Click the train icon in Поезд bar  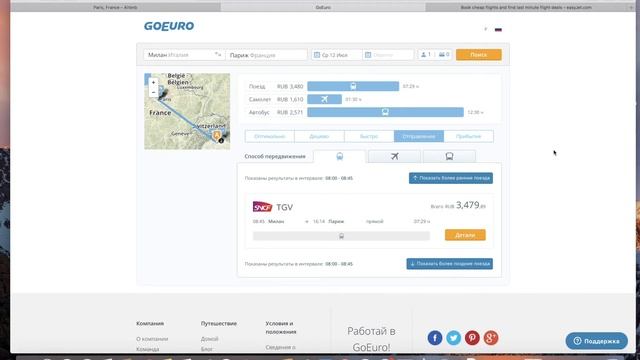353,86
